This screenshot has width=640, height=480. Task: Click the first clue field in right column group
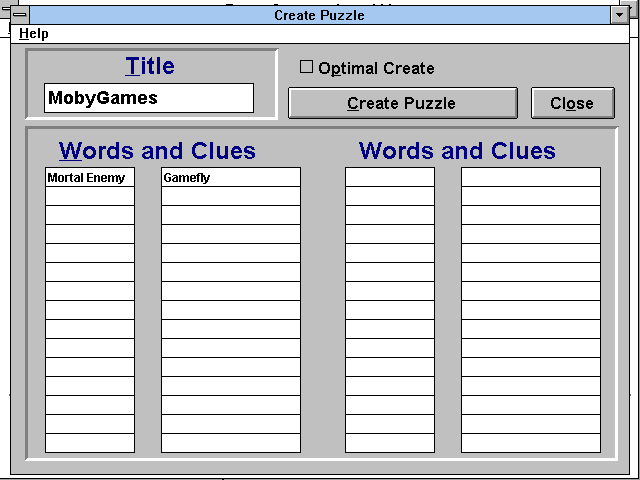[x=530, y=178]
